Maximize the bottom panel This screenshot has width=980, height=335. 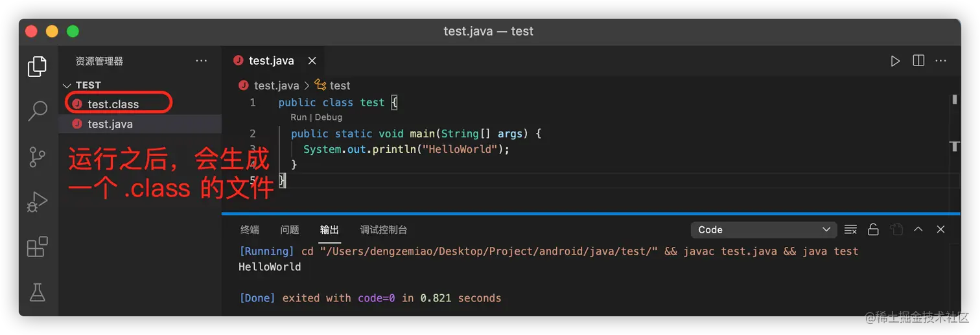tap(918, 229)
